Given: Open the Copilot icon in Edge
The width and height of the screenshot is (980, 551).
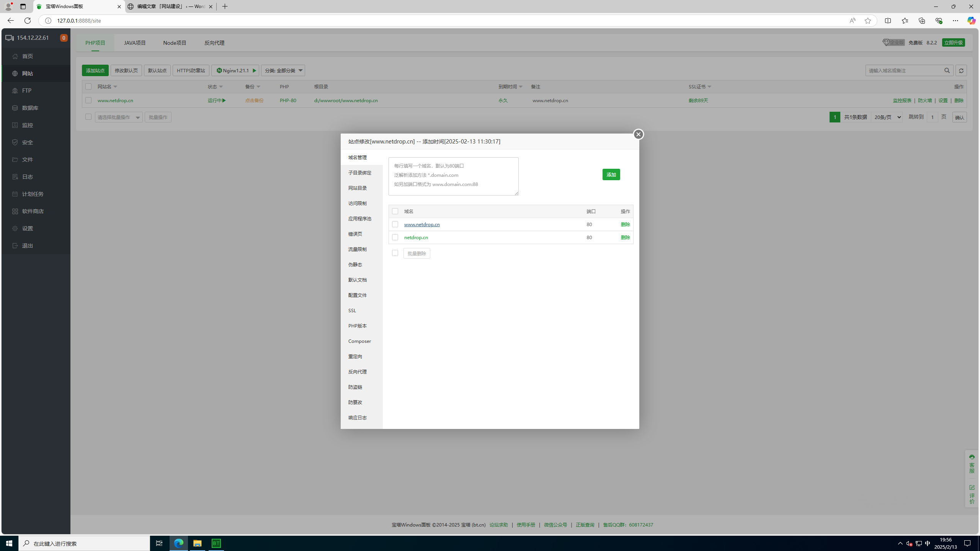Looking at the screenshot, I should click(971, 21).
